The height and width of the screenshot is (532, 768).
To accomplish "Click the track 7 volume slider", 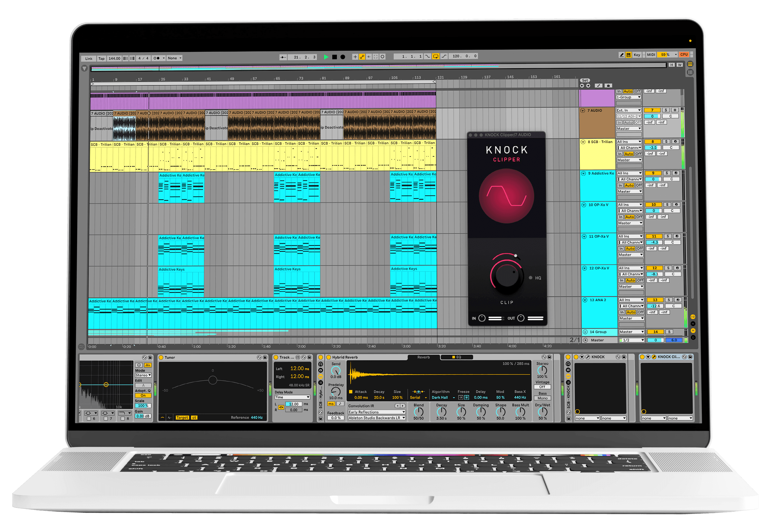I will click(x=652, y=116).
